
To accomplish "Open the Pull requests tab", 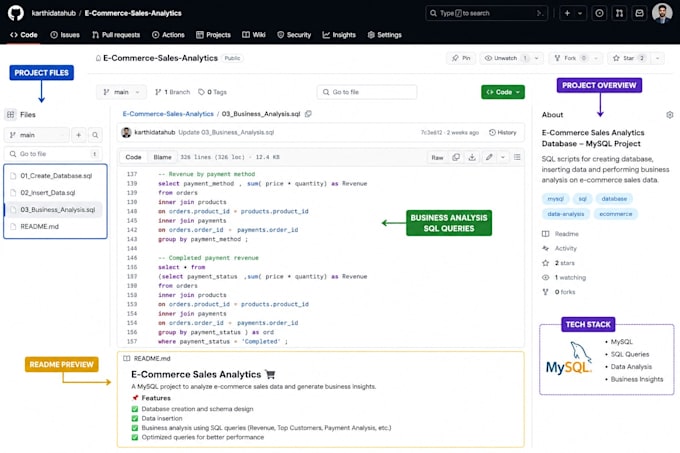I will coord(116,35).
